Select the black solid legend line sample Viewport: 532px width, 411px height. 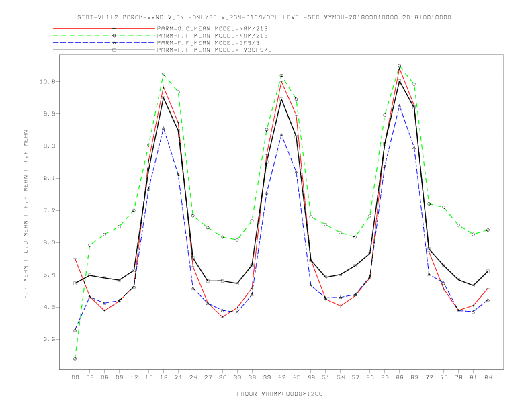[104, 50]
